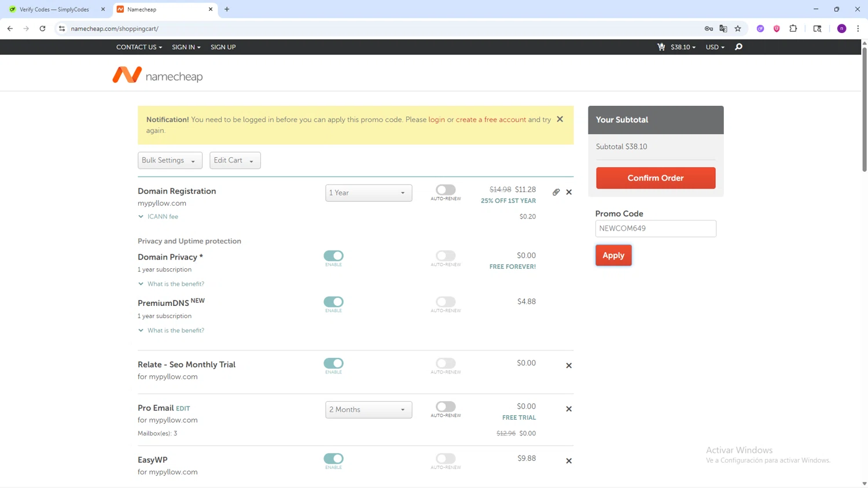Click SIGN UP in top bar
Viewport: 868px width, 488px height.
(223, 47)
